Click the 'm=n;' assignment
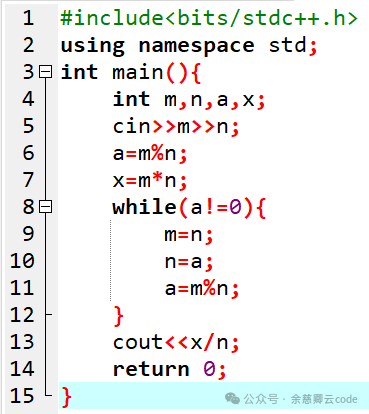Image resolution: width=369 pixels, height=414 pixels. (189, 235)
